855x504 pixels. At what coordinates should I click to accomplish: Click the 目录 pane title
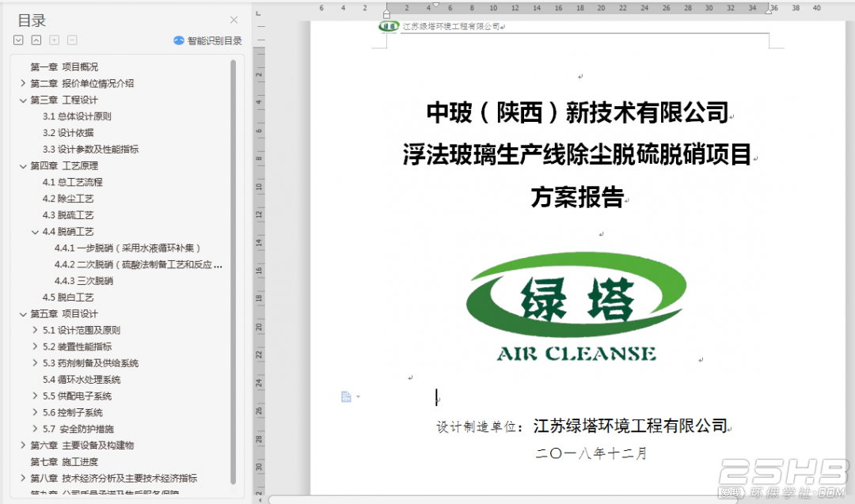32,21
